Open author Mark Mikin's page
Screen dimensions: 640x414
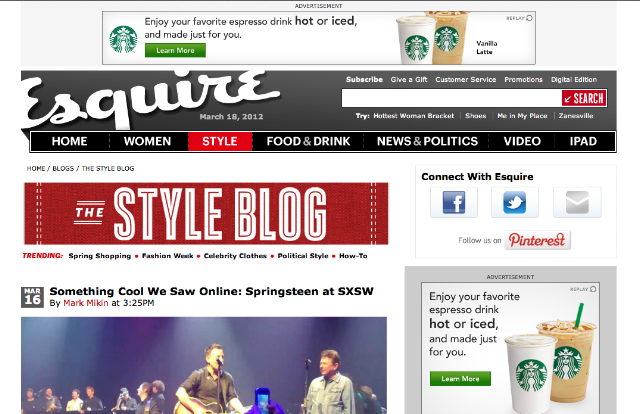(x=86, y=303)
